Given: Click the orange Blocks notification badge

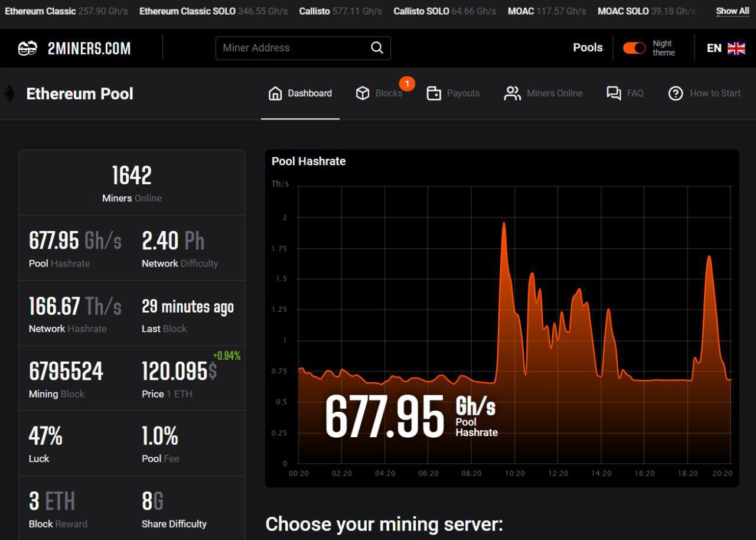Looking at the screenshot, I should click(407, 84).
